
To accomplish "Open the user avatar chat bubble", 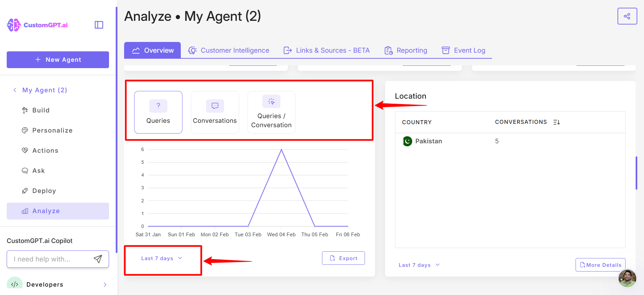I will click(x=627, y=278).
